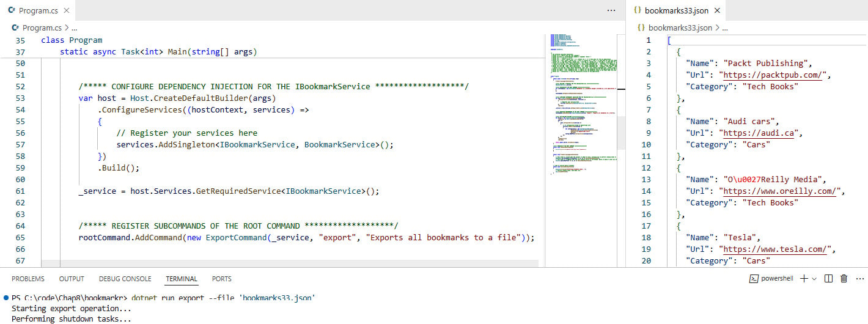Viewport: 868px width, 324px height.
Task: Click the JSON braces icon on bookmarks33.json tab
Action: point(638,11)
